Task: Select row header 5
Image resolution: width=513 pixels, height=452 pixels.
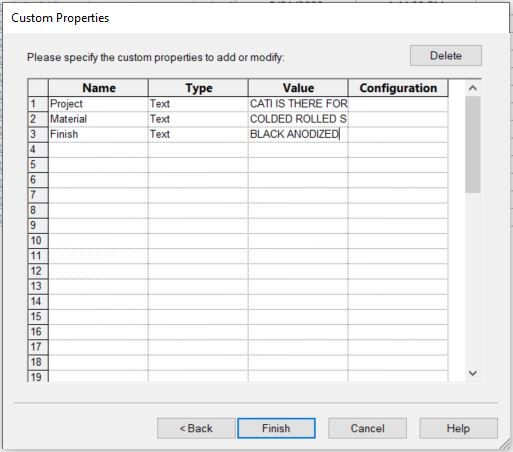Action: pyautogui.click(x=38, y=165)
